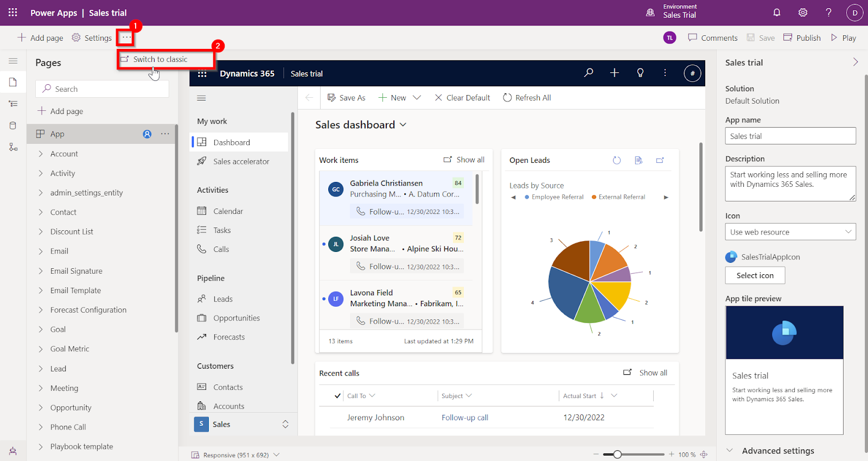Refresh the Open Leads chart
Viewport: 868px width, 461px height.
(617, 160)
